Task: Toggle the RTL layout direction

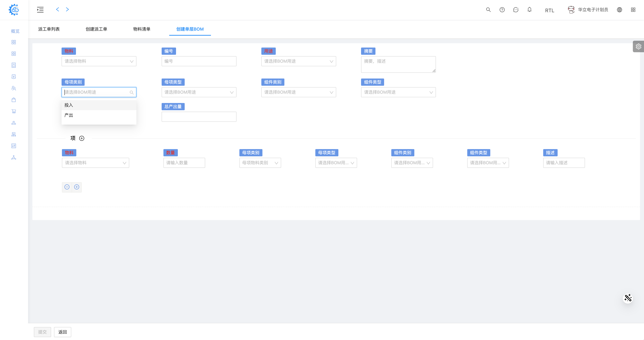Action: coord(549,10)
